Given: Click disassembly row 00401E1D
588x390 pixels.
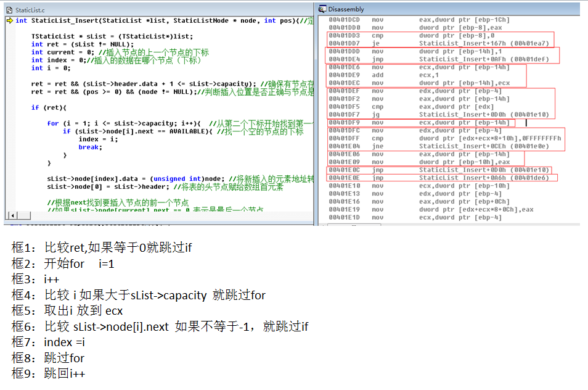Looking at the screenshot, I should tap(415, 217).
